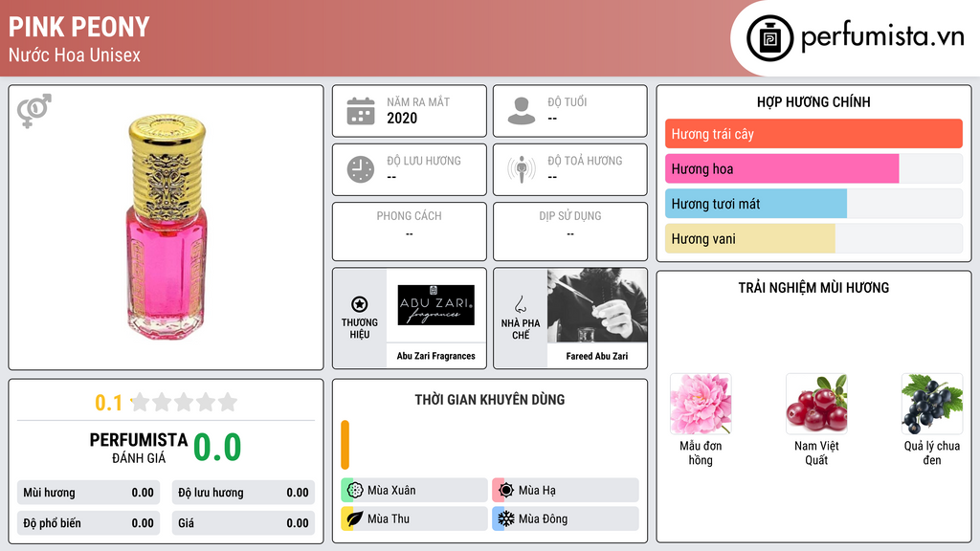Image resolution: width=980 pixels, height=551 pixels.
Task: Click the 0.1 user rating value
Action: coord(109,403)
